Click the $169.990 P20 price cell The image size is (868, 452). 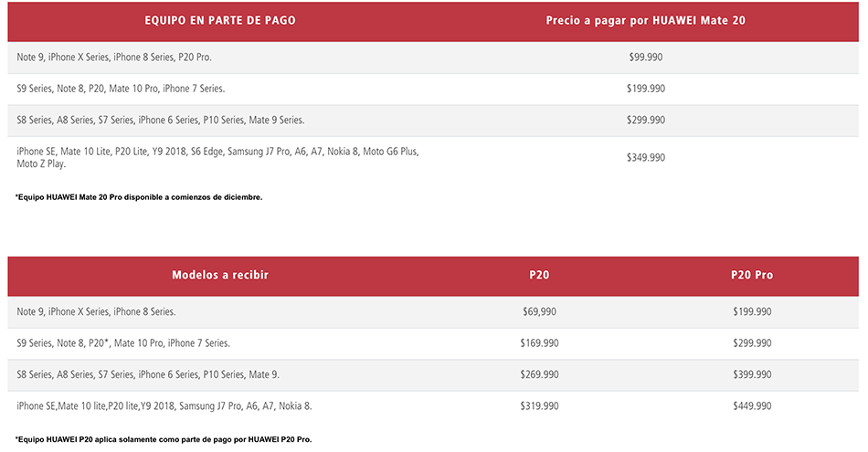click(539, 343)
